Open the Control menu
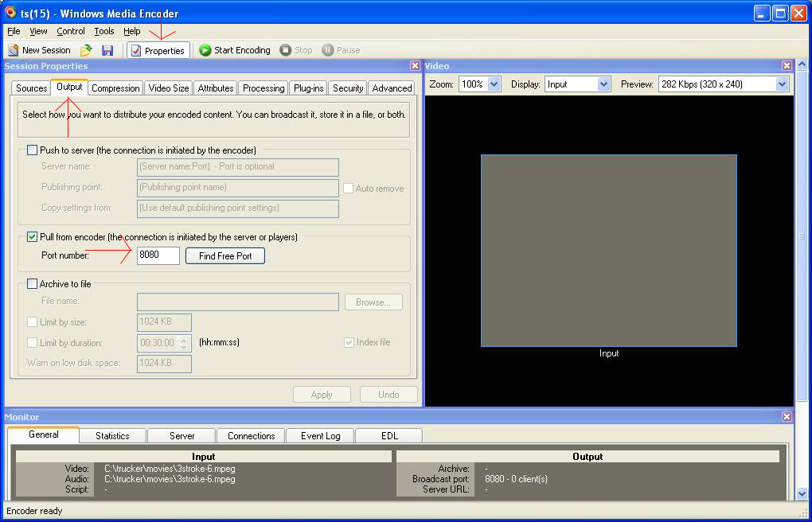812x522 pixels. click(x=71, y=31)
